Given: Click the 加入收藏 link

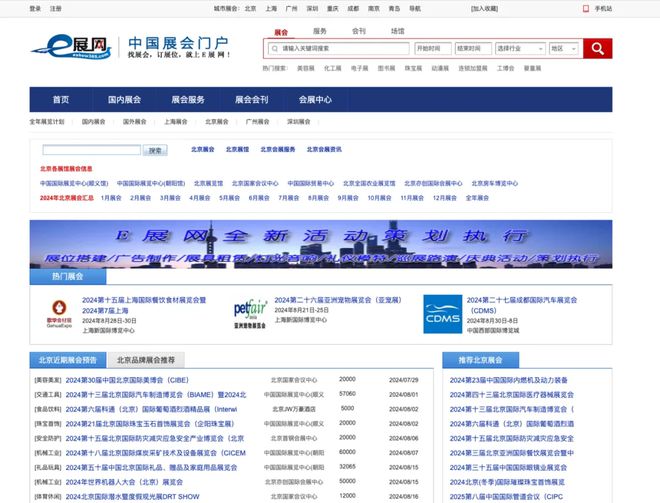Looking at the screenshot, I should coord(484,8).
